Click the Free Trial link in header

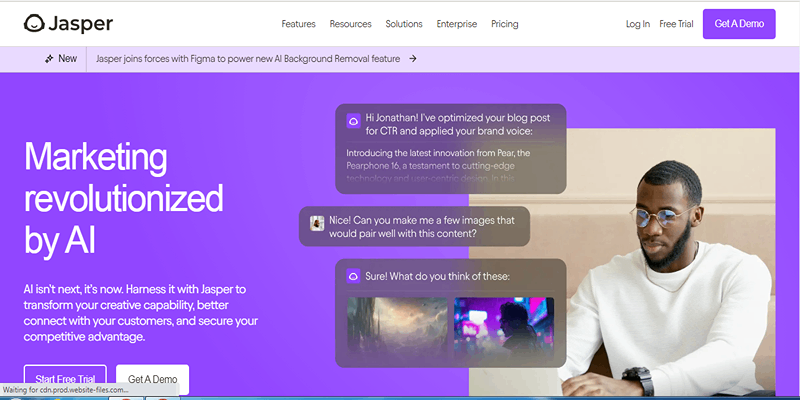[676, 24]
